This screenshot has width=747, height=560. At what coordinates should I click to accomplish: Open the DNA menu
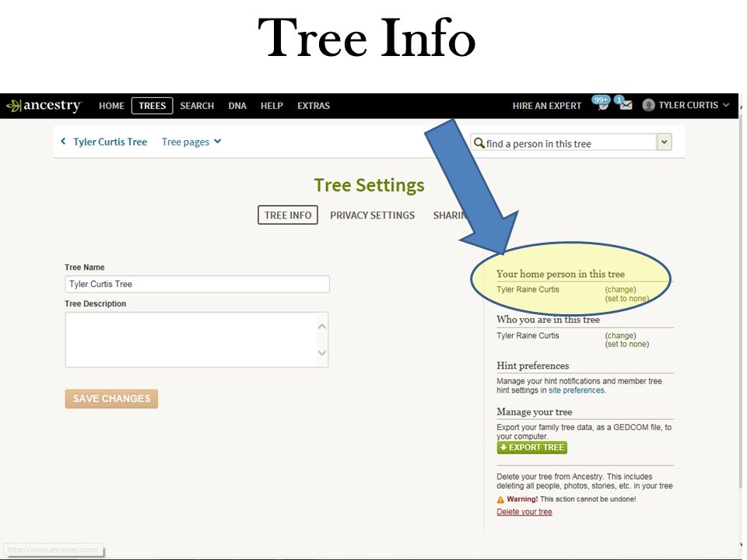[x=237, y=106]
